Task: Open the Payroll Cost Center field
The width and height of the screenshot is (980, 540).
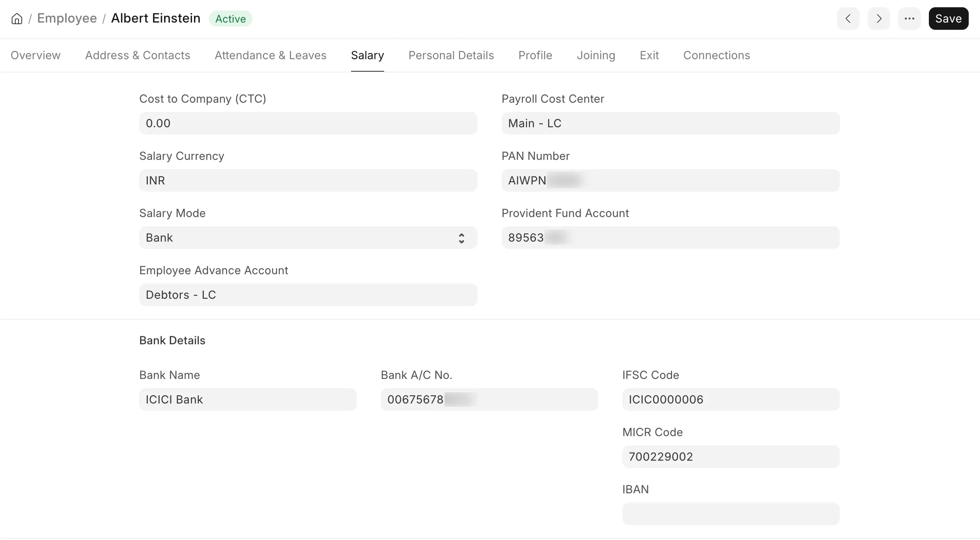Action: pyautogui.click(x=670, y=123)
